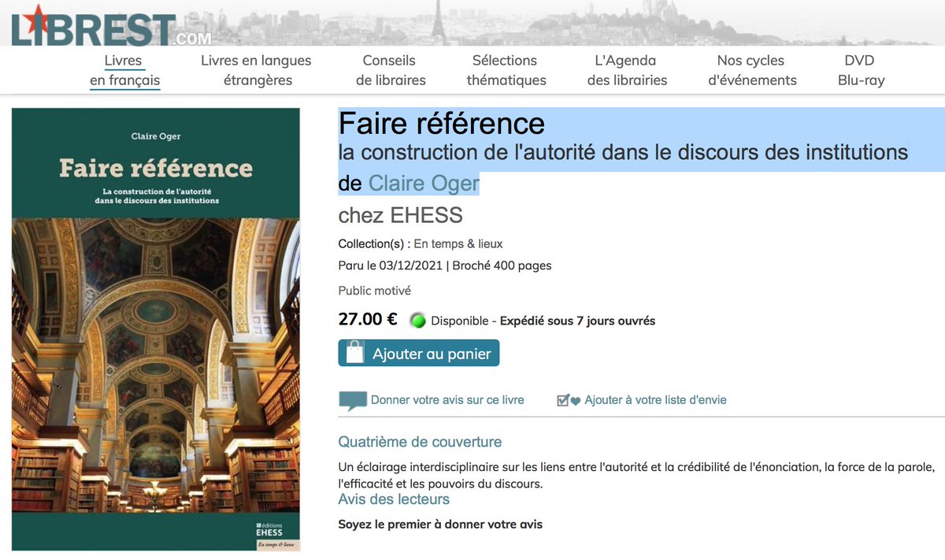The width and height of the screenshot is (945, 560).
Task: Click the Faire référence book cover image
Action: coord(156,329)
